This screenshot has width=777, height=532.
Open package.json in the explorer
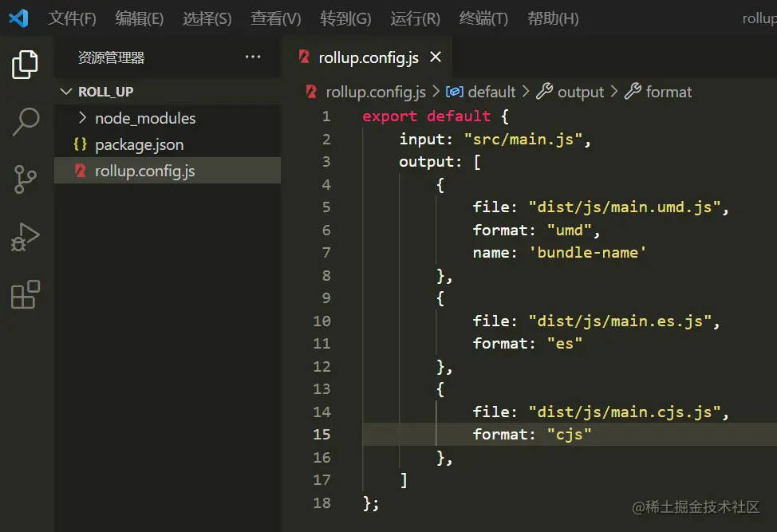click(x=168, y=144)
